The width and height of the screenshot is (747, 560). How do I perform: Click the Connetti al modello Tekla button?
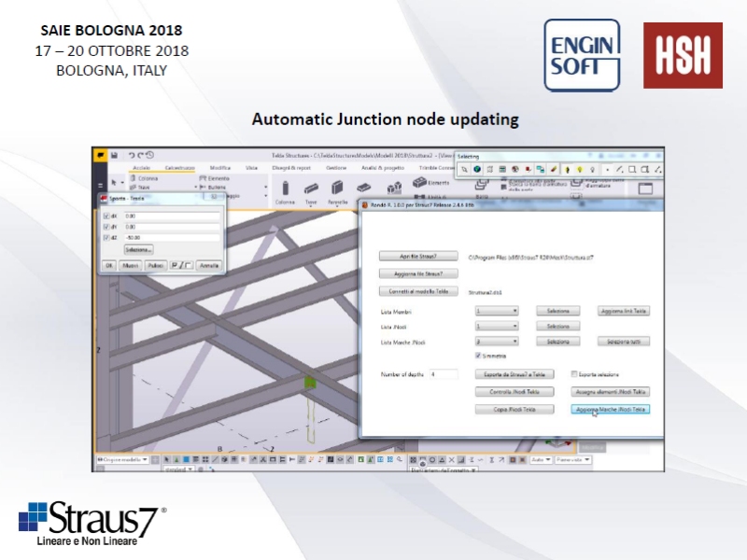tap(419, 291)
